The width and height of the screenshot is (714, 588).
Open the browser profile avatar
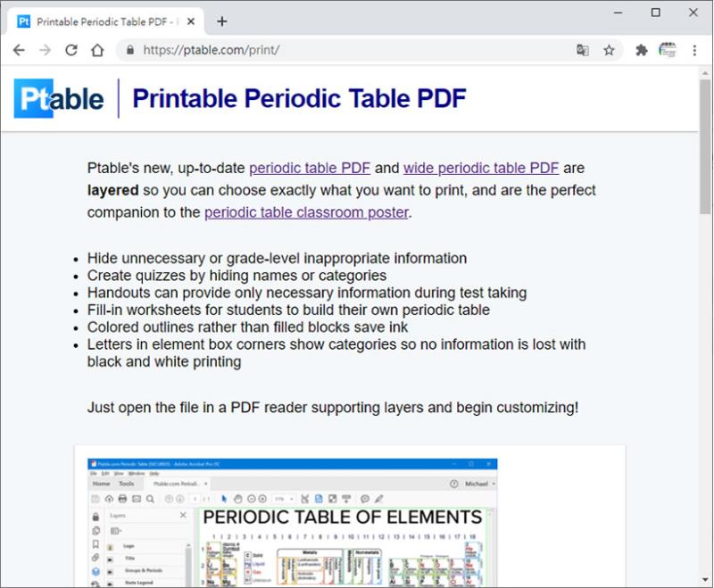(x=668, y=50)
